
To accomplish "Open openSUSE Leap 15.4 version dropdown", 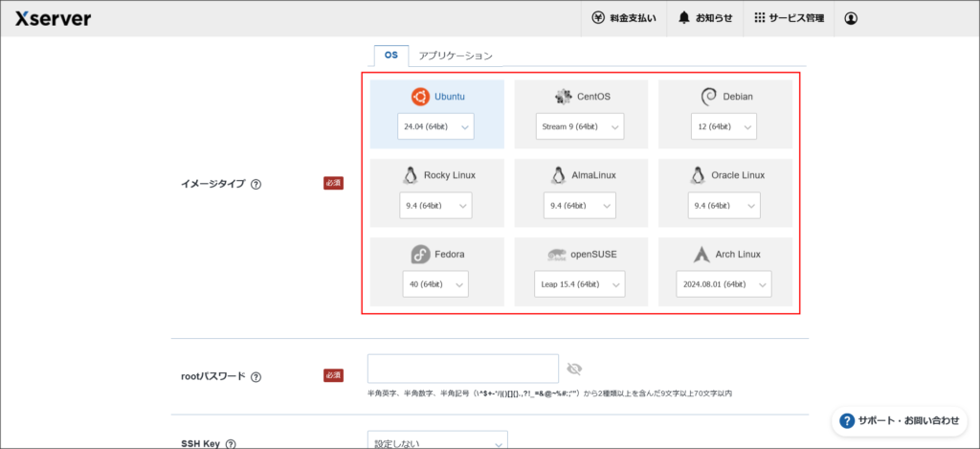I will [580, 284].
